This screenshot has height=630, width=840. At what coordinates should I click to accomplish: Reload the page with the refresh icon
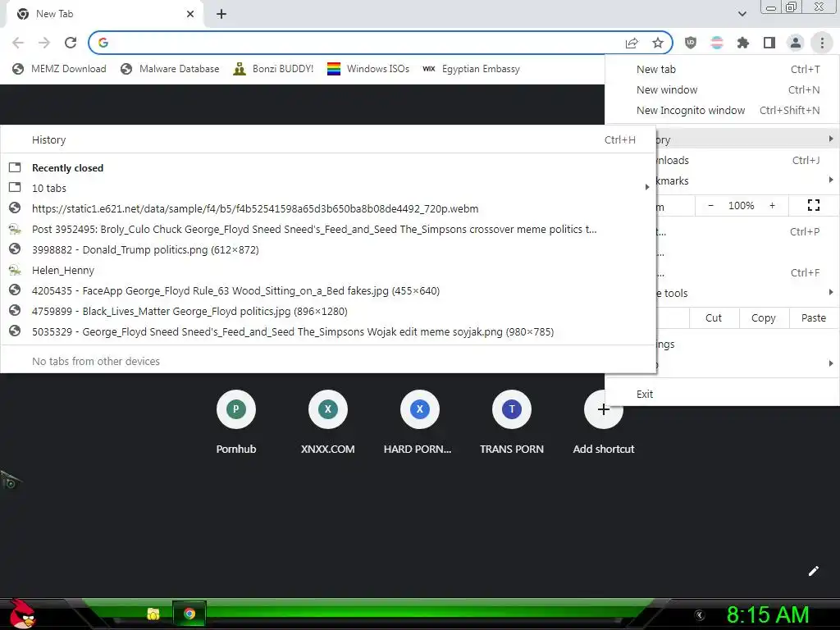click(71, 43)
